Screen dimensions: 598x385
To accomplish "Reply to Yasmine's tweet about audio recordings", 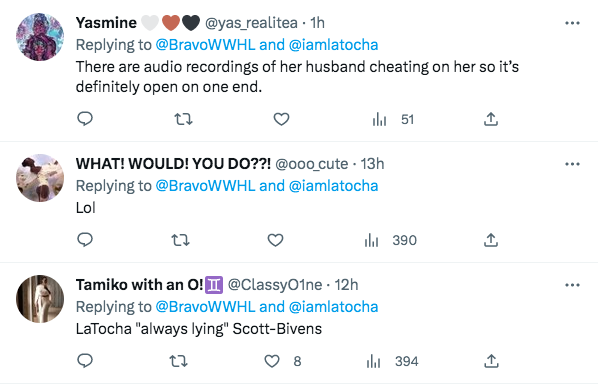I will point(85,119).
